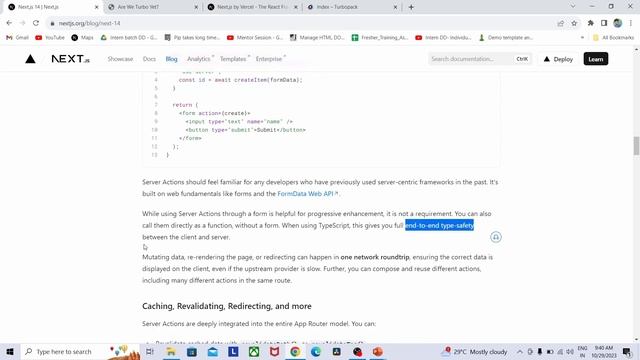Open the notifications center icon
Screen dimensions: 640x360
pos(627,351)
